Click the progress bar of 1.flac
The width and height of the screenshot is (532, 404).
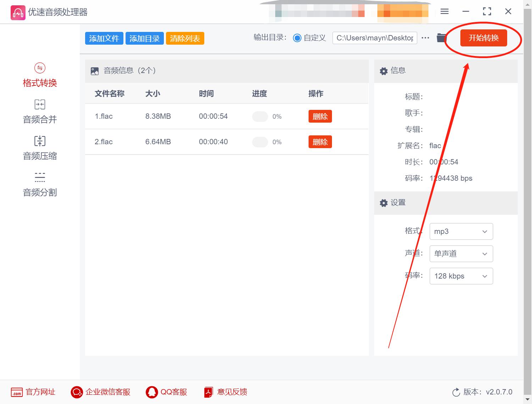click(x=260, y=116)
